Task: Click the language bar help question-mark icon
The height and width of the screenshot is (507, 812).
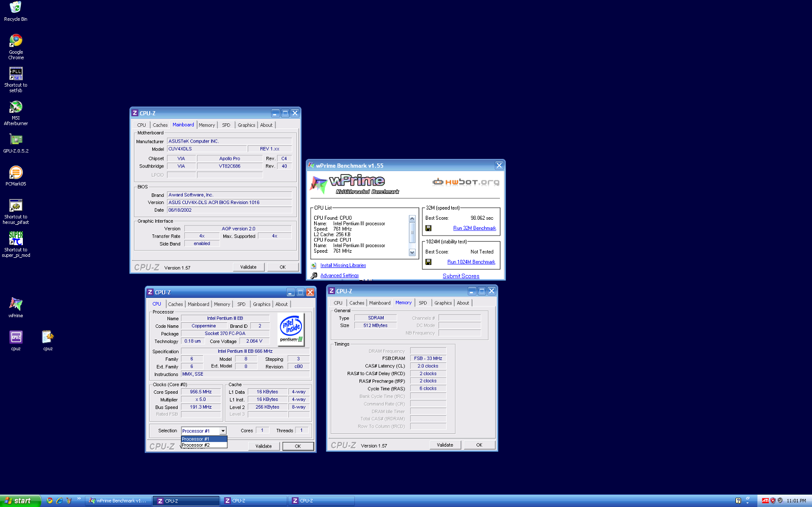Action: click(738, 500)
